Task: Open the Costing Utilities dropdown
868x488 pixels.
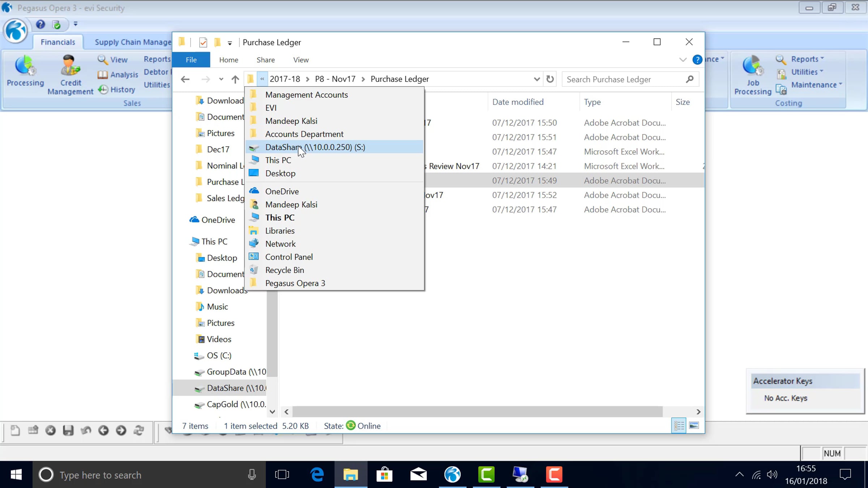Action: click(x=807, y=72)
